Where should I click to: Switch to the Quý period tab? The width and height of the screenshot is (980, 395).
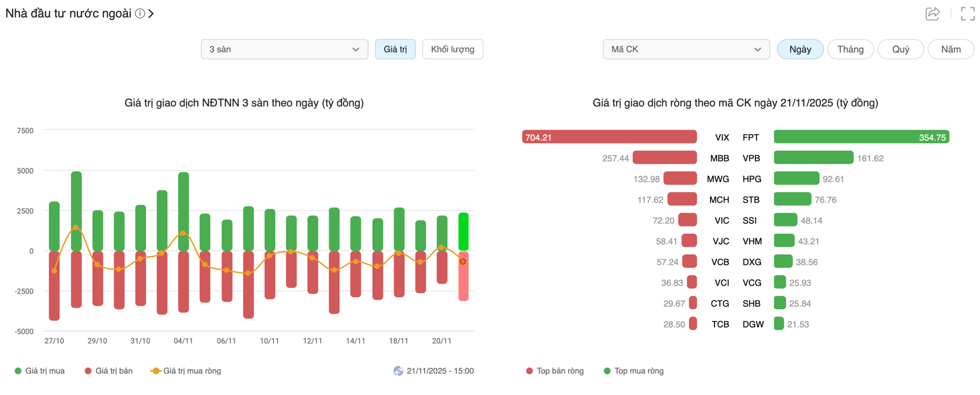[x=900, y=50]
